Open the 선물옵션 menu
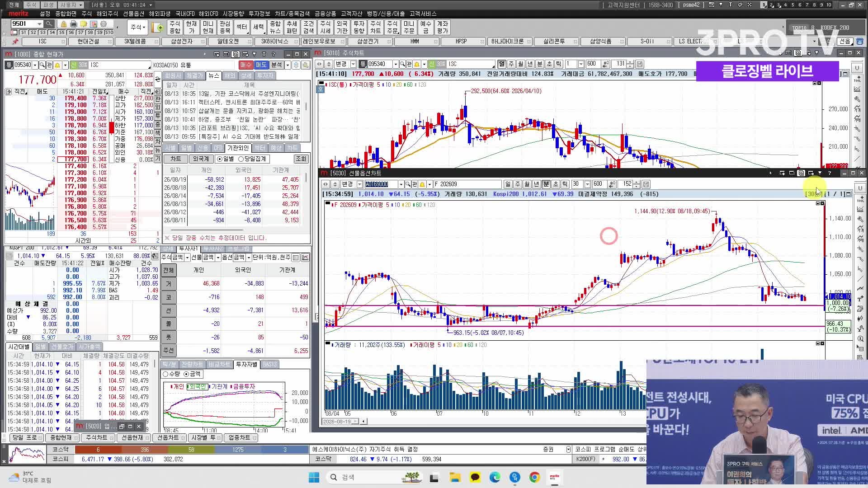The image size is (868, 488). (x=133, y=14)
